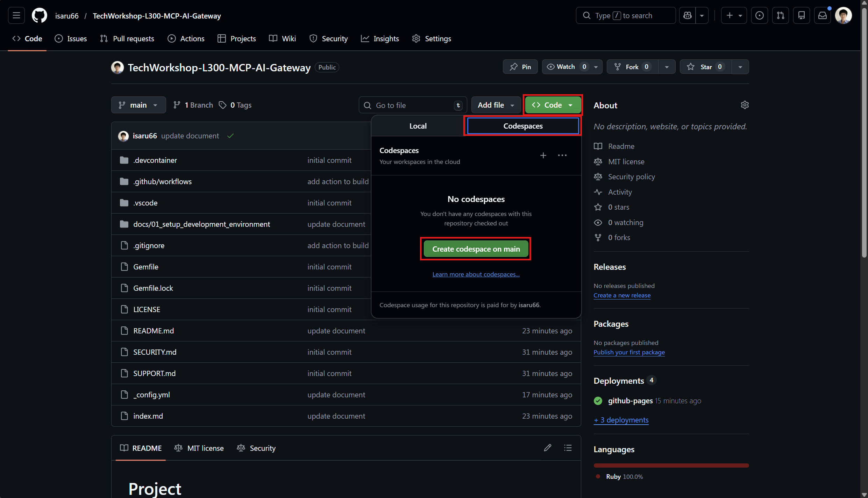Focus the Go to file search field
Image resolution: width=868 pixels, height=498 pixels.
coord(413,105)
